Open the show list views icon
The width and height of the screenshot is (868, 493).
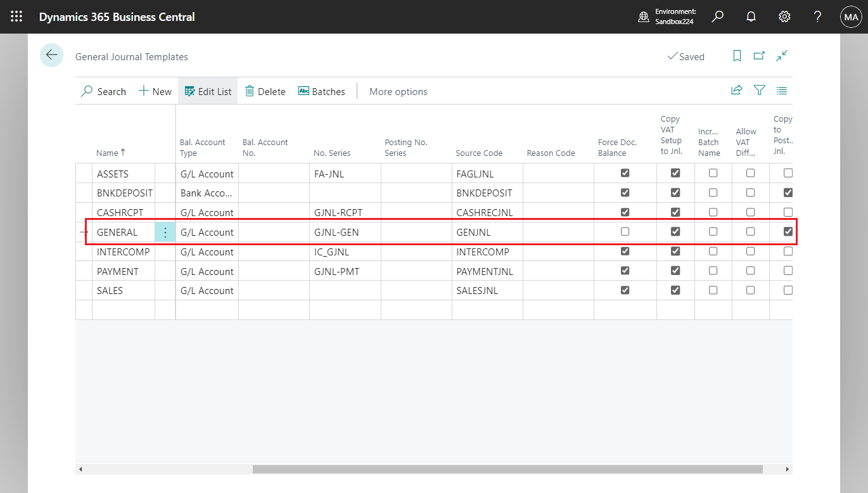781,90
